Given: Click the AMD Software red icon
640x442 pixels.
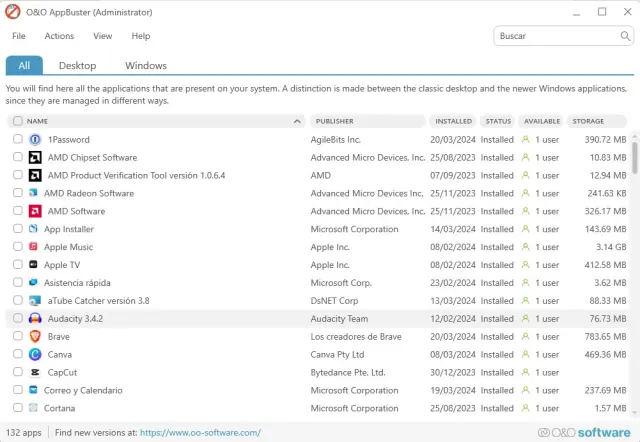Looking at the screenshot, I should pos(34,211).
